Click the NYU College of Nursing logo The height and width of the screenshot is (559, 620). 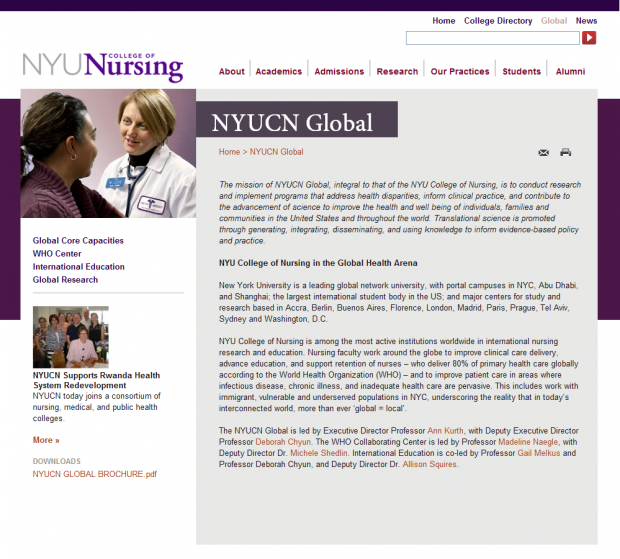click(x=103, y=67)
